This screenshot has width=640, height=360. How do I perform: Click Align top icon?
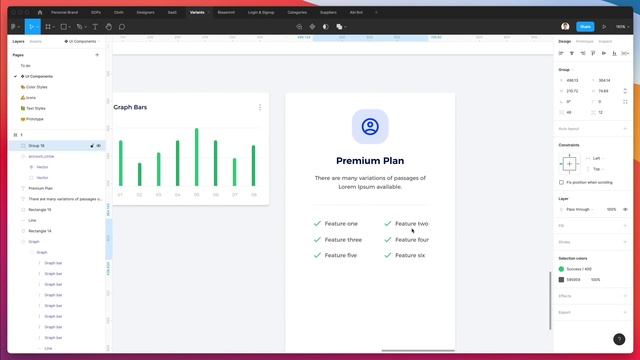click(593, 53)
